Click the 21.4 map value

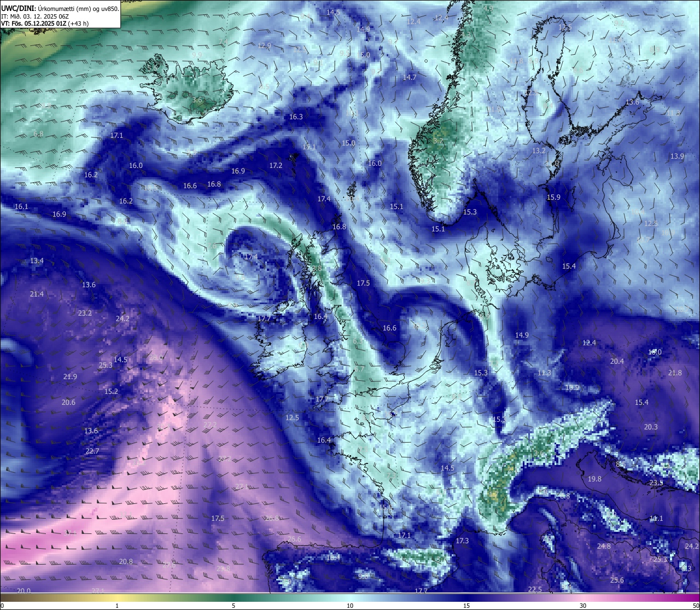tap(37, 294)
